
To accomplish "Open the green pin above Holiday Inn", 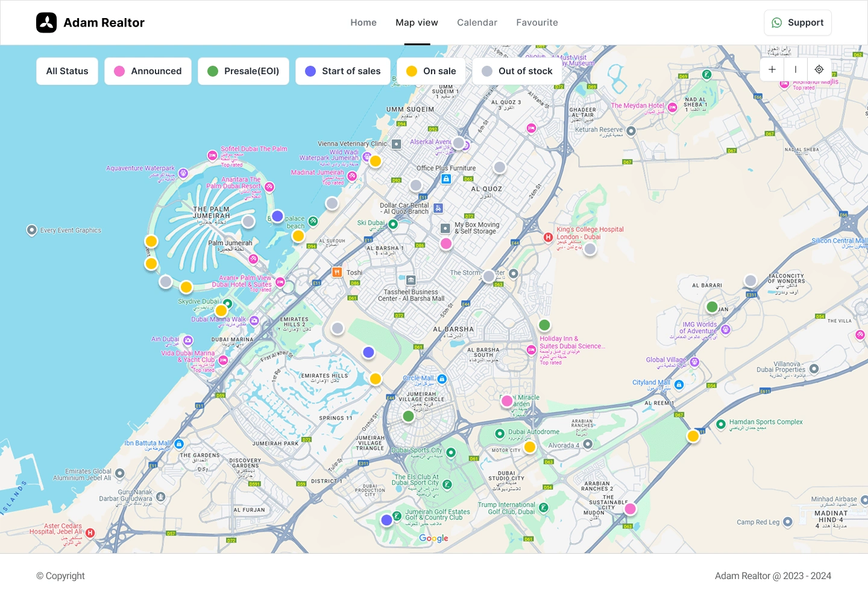I will click(x=544, y=325).
